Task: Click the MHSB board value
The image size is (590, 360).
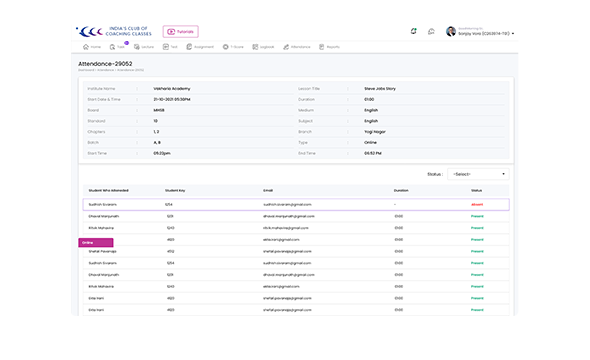Action: (159, 110)
